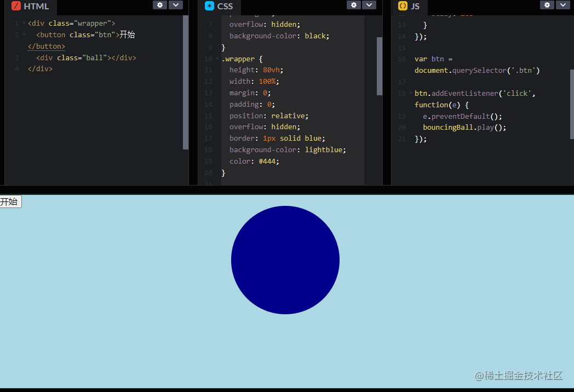Screen dimensions: 574x392
Task: Open CSS panel settings gear
Action: coord(354,5)
